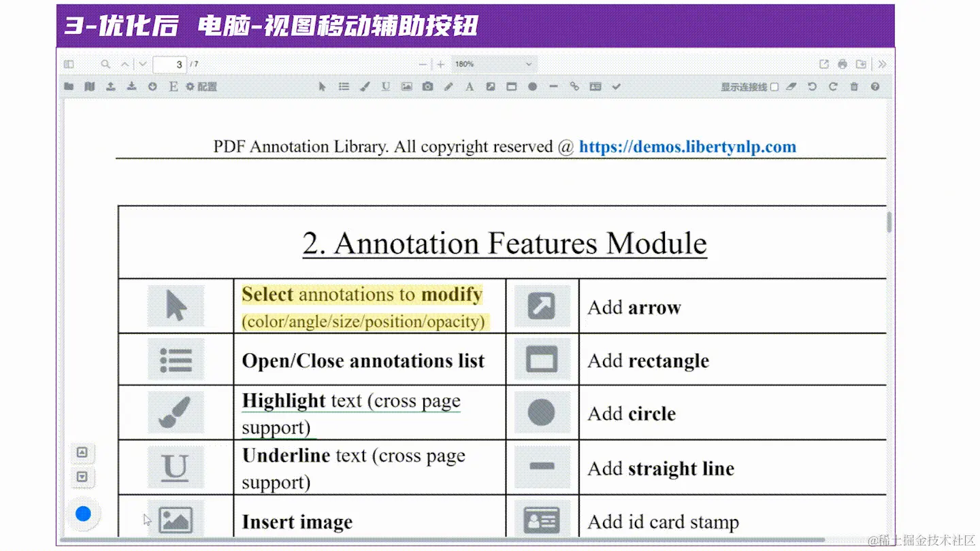Screen dimensions: 980x551
Task: Toggle the sidebar panel icon
Action: tap(69, 65)
